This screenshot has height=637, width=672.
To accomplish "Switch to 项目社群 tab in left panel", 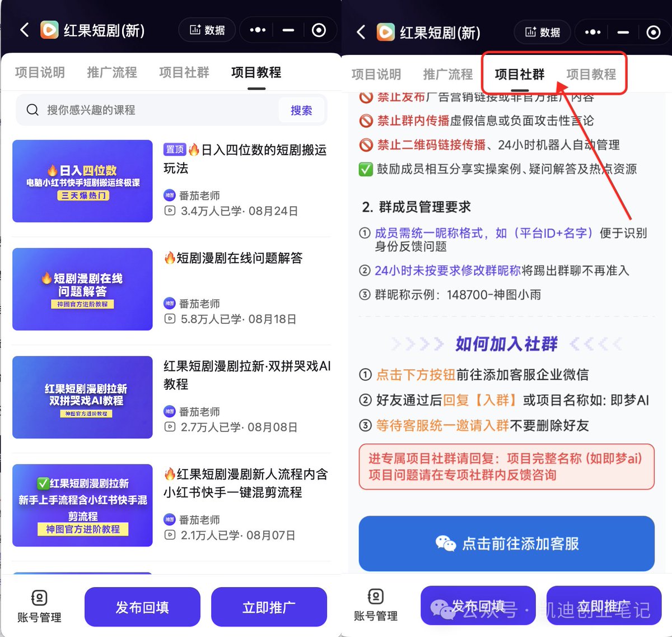I will tap(184, 72).
